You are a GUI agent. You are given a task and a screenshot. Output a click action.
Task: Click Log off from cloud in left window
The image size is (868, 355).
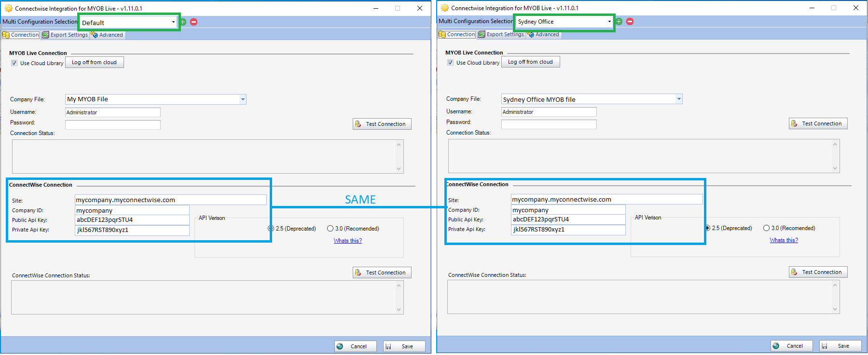point(95,62)
